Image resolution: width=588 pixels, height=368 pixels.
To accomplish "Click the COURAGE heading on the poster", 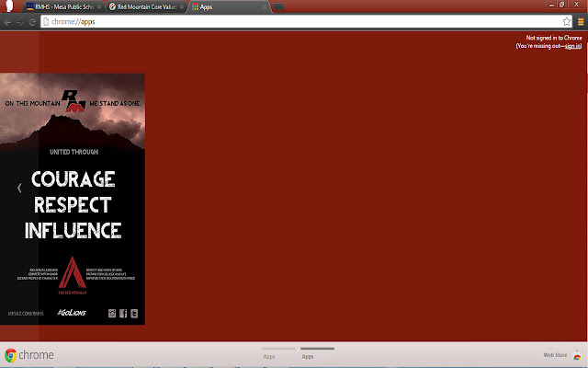I will tap(73, 179).
